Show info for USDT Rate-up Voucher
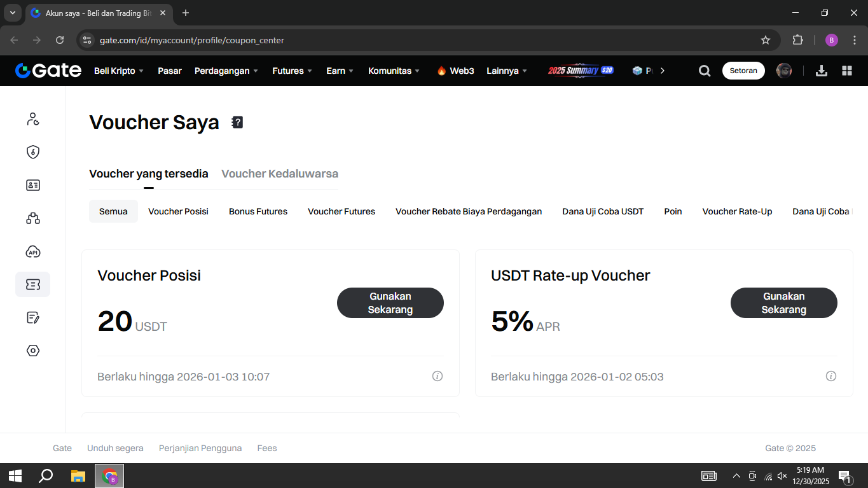 (830, 376)
